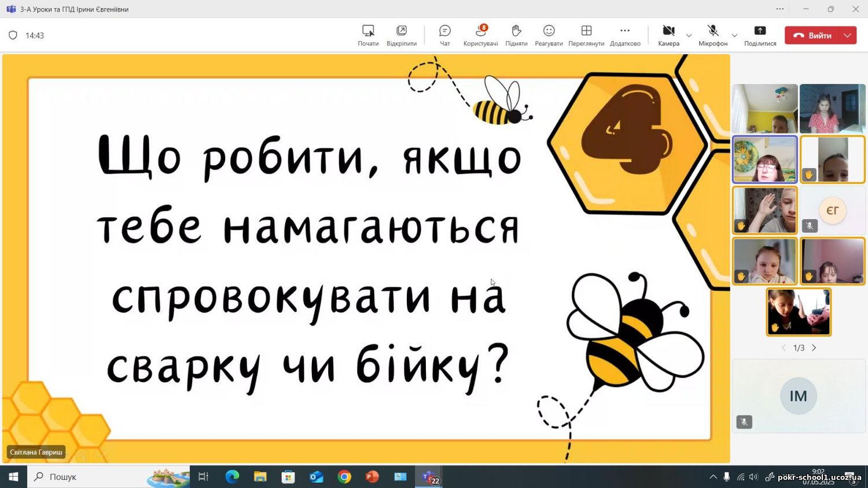Click the Відкріпити icon
The width and height of the screenshot is (868, 488).
point(401,35)
